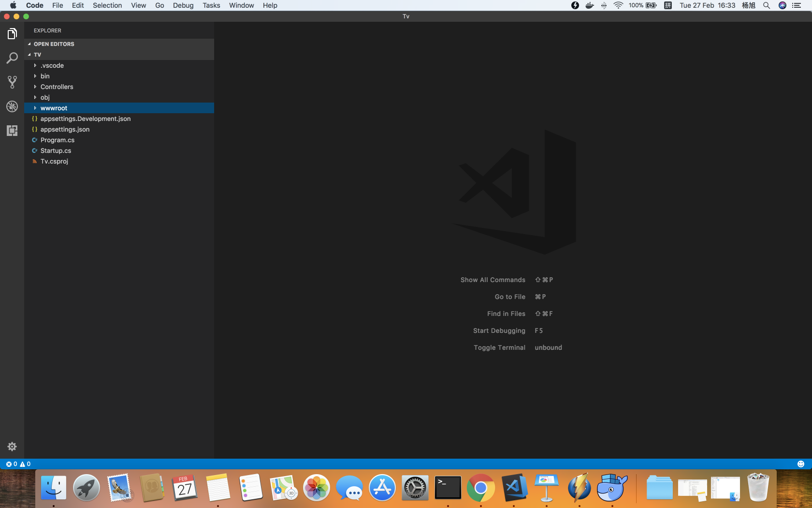Viewport: 812px width, 508px height.
Task: Open the Trash in dock
Action: click(x=758, y=488)
